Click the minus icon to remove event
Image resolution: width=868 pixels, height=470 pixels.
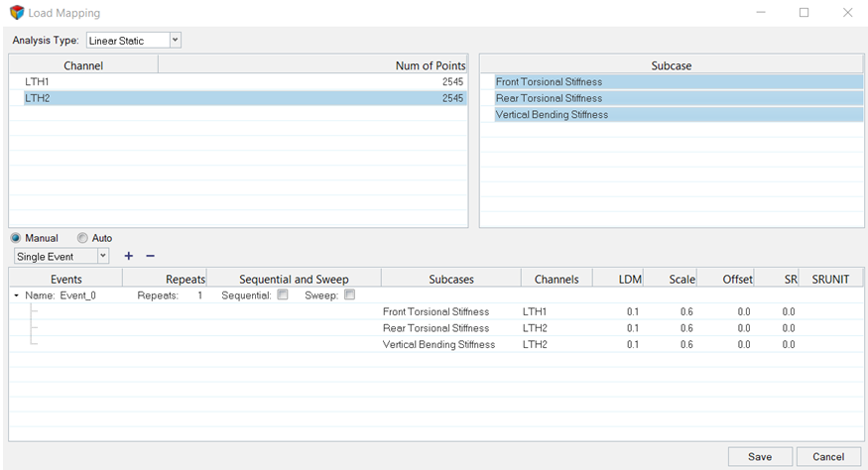tap(151, 256)
